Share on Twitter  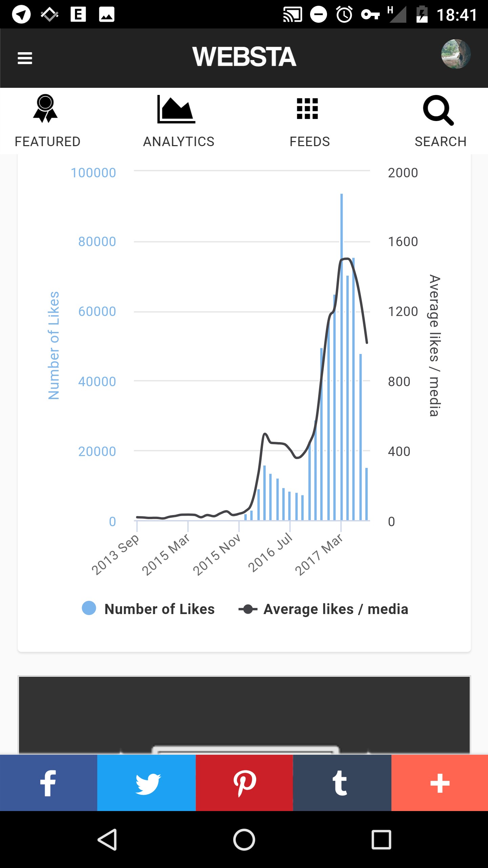click(x=146, y=783)
